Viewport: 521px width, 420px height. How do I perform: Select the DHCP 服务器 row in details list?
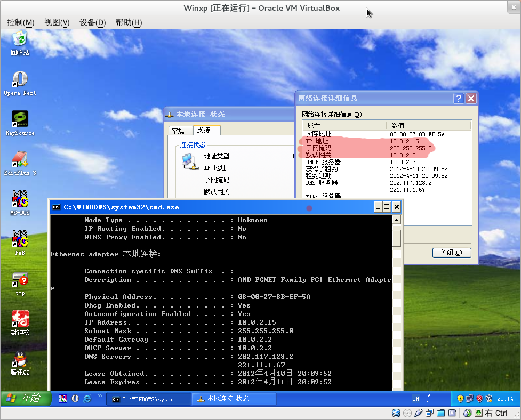(387, 162)
